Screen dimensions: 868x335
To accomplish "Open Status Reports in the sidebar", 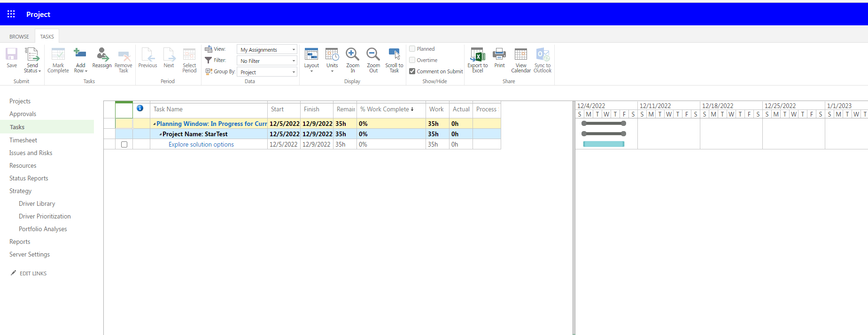I will 29,178.
